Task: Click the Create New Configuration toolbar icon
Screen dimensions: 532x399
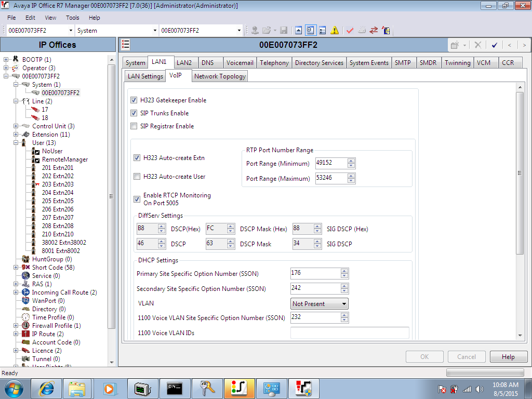Action: click(x=362, y=31)
